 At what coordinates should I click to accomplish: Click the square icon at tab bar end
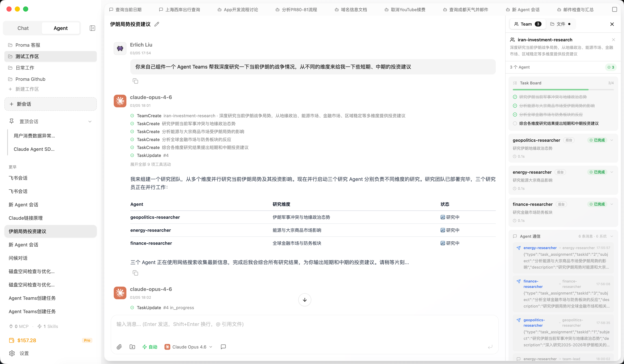(x=614, y=9)
